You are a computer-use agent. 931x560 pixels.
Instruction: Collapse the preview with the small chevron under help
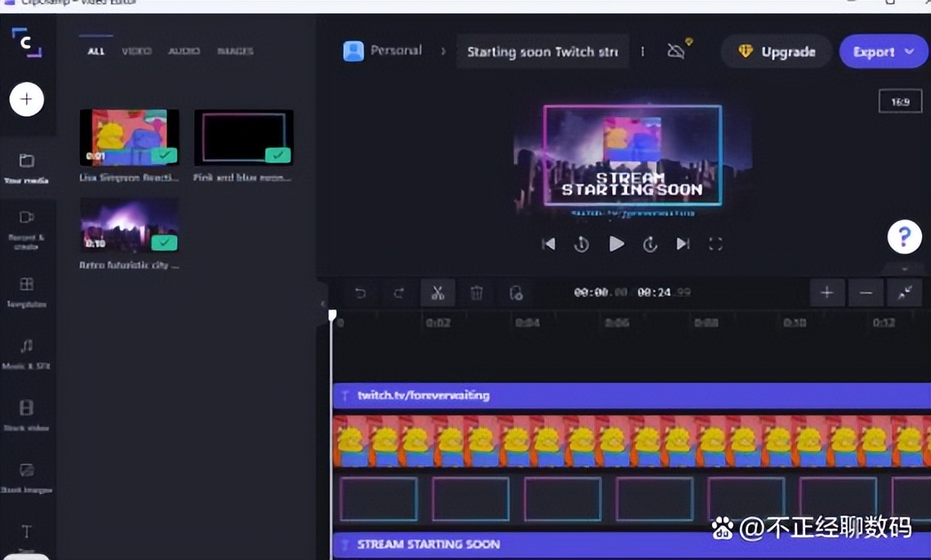[904, 269]
